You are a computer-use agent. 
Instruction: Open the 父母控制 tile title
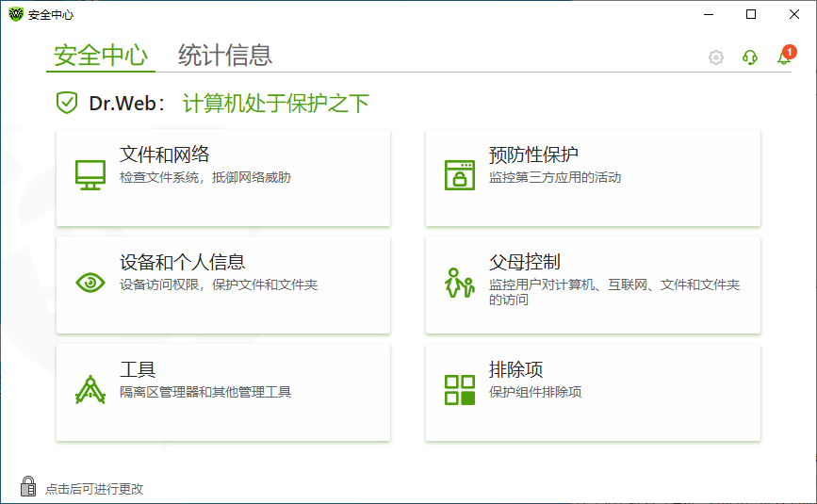pos(525,262)
